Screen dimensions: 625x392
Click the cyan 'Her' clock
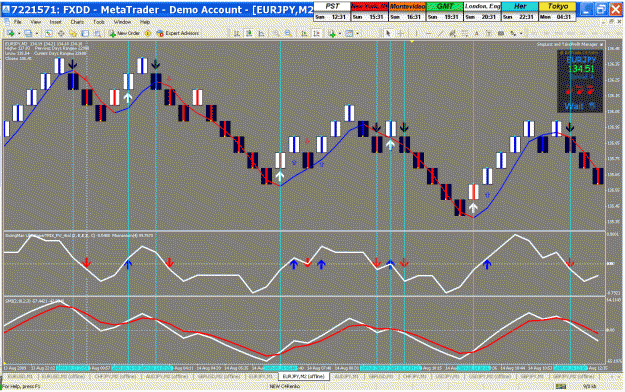(x=520, y=11)
